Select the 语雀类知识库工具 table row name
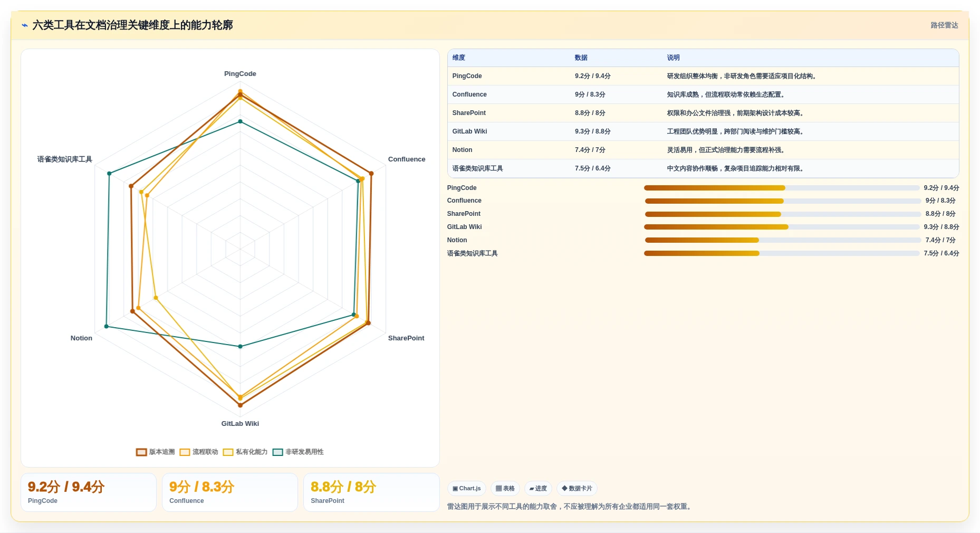The height and width of the screenshot is (533, 980). click(477, 168)
